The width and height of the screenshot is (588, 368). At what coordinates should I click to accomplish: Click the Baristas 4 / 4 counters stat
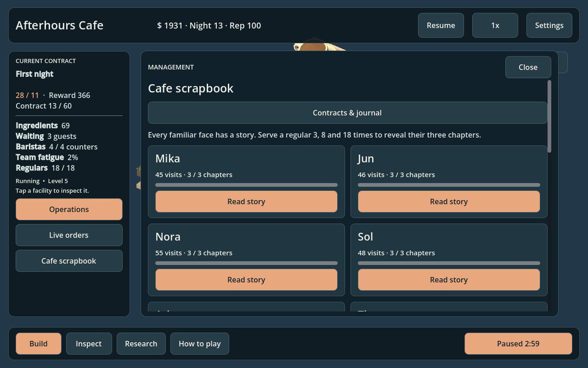pyautogui.click(x=57, y=147)
